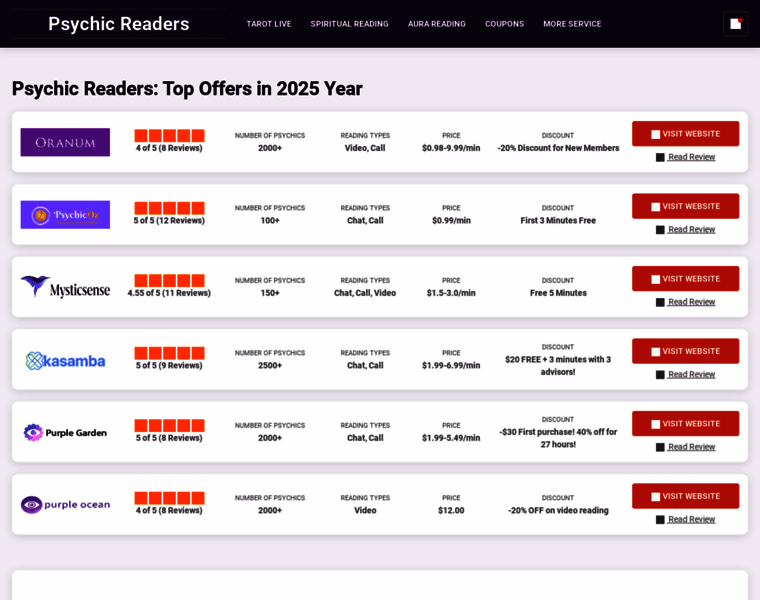The width and height of the screenshot is (760, 600).
Task: Expand the More Service menu
Action: 572,24
